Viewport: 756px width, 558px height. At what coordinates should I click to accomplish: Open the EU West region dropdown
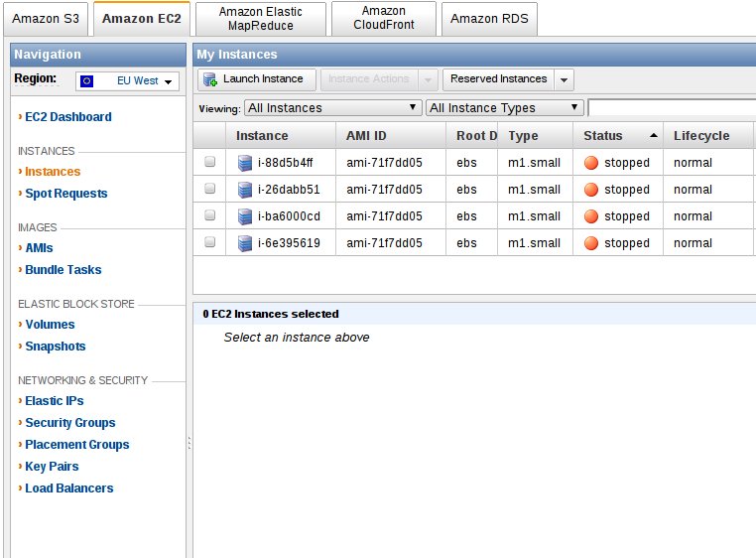(127, 81)
